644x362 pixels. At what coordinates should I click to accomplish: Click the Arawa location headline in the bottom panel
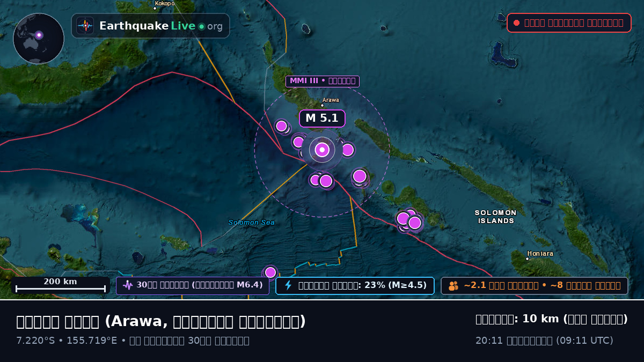[x=161, y=322]
